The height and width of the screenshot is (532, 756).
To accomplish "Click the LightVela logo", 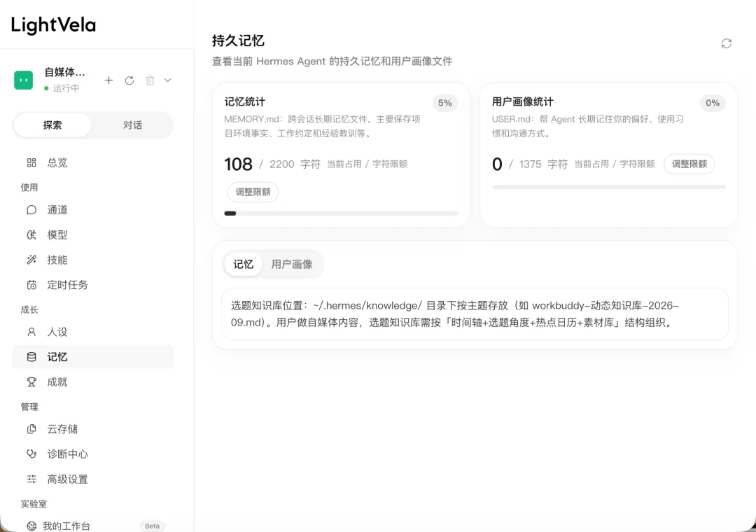I will [x=53, y=24].
